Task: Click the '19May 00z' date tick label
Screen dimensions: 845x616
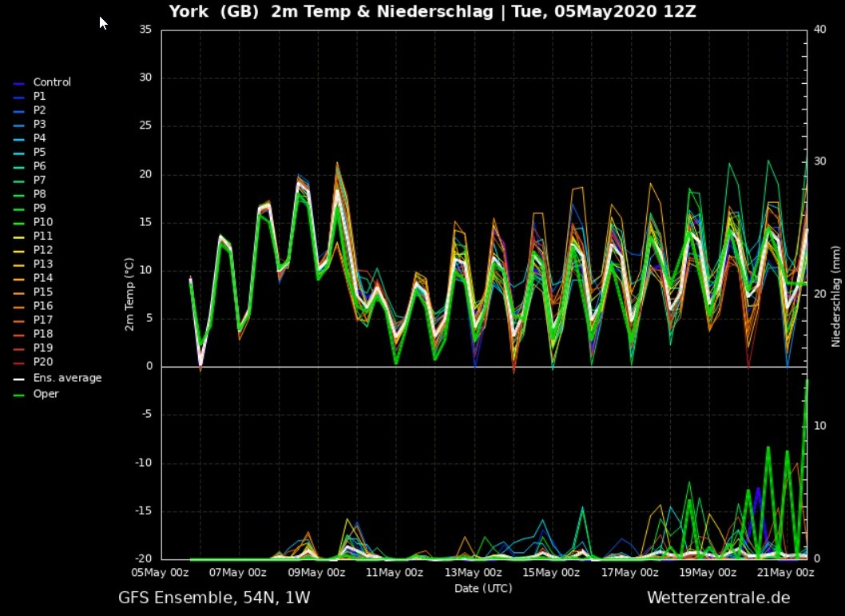Action: [708, 573]
